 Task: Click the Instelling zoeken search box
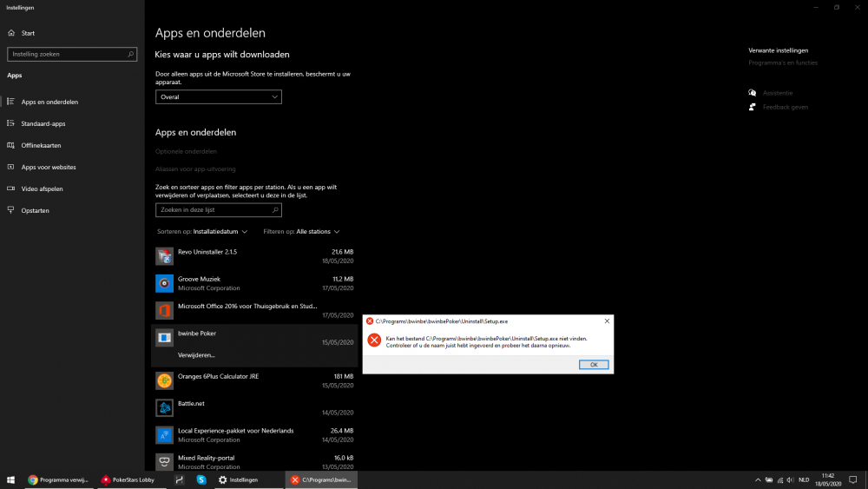coord(72,54)
